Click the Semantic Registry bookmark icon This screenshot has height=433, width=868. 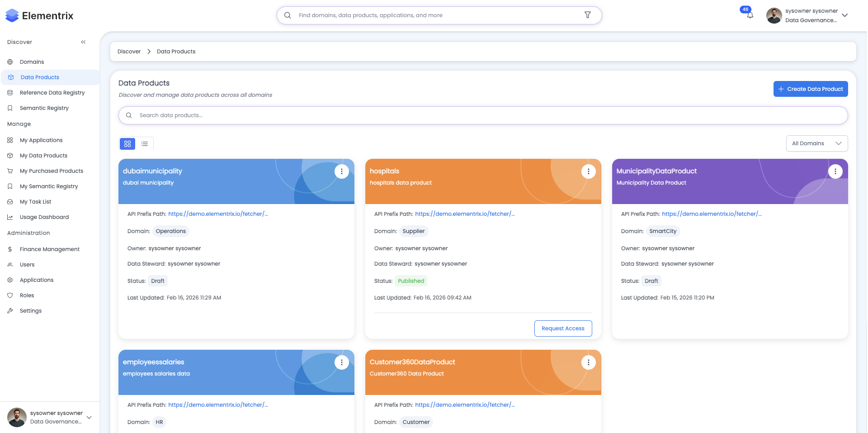pos(10,108)
